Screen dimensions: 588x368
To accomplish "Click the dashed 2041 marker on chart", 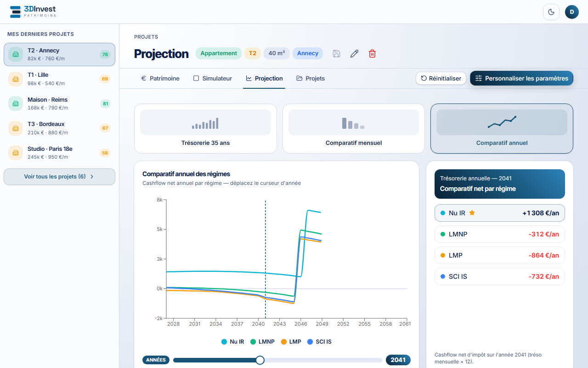I will (x=266, y=259).
